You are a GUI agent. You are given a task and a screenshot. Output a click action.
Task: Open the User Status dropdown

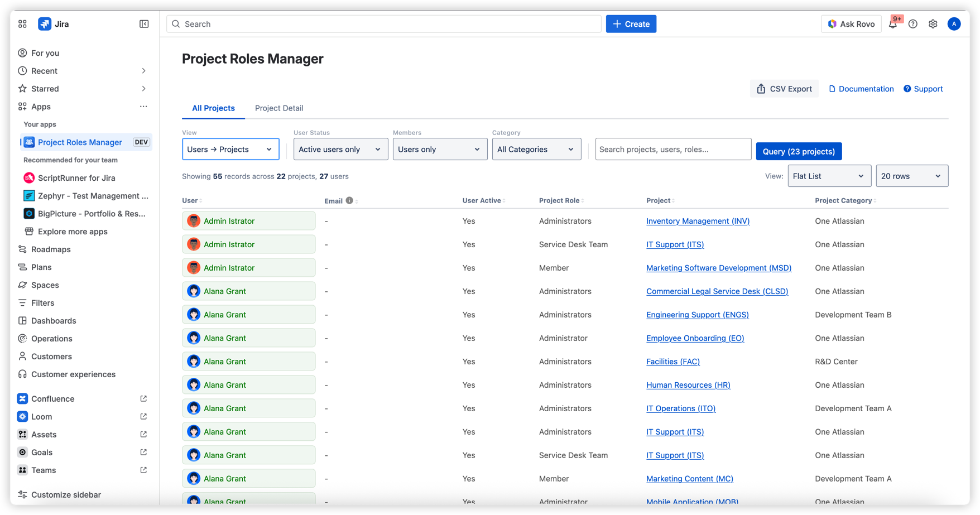coord(340,149)
